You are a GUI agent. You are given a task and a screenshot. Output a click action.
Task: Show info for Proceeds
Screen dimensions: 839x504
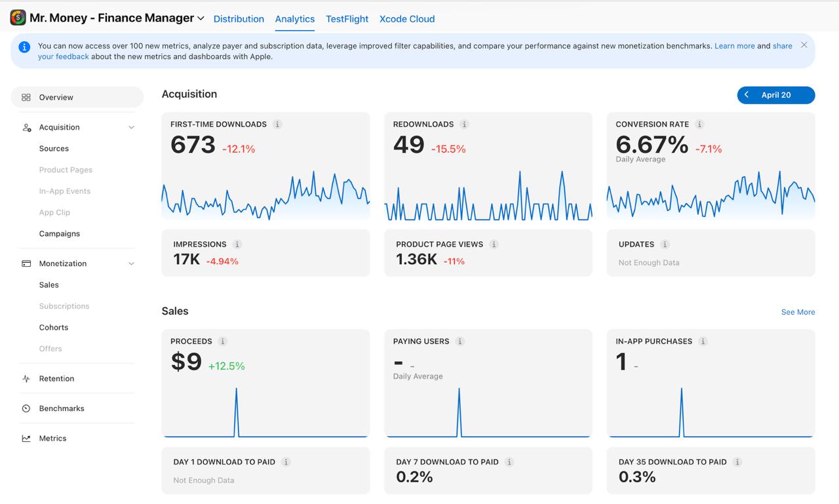pos(222,341)
